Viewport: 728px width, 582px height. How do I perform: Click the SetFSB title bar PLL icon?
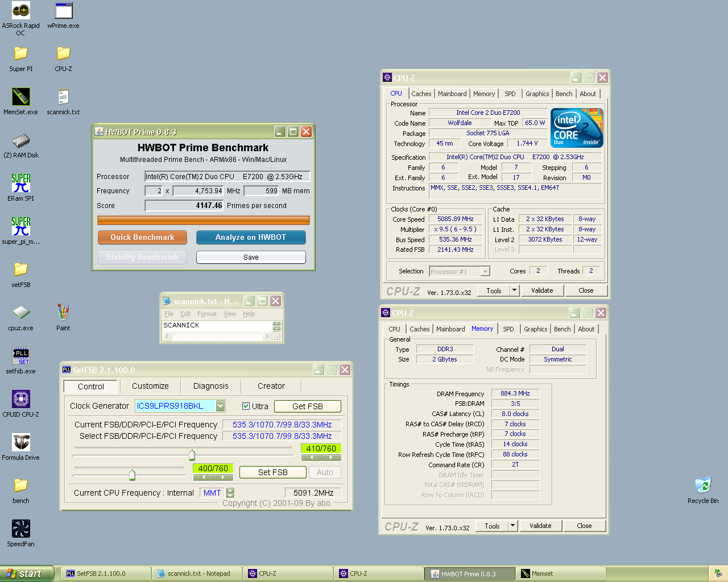pyautogui.click(x=67, y=370)
